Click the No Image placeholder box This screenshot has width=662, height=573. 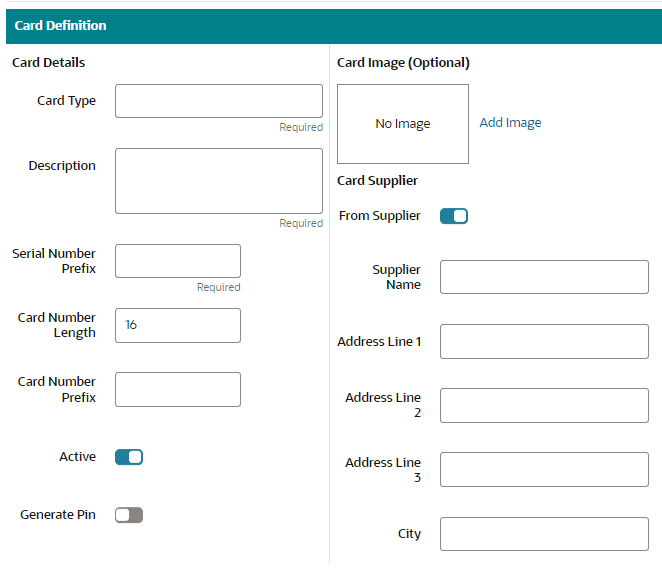click(x=403, y=124)
